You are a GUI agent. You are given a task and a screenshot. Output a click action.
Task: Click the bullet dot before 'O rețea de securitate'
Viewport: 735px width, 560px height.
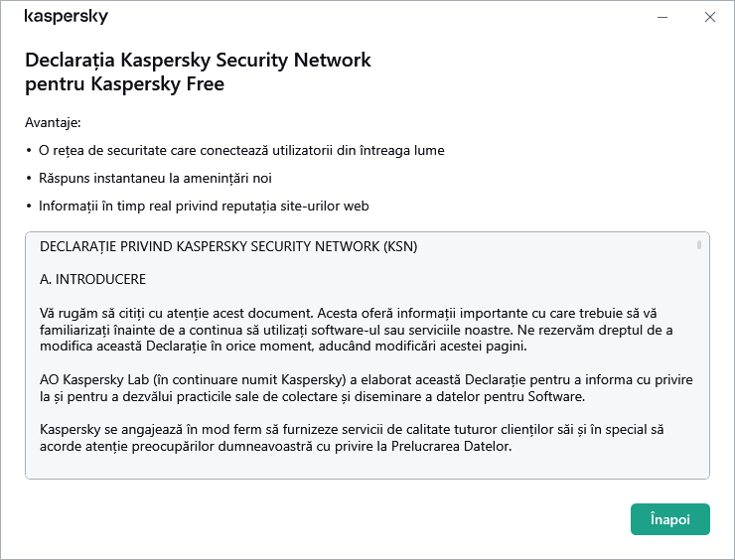pos(29,151)
